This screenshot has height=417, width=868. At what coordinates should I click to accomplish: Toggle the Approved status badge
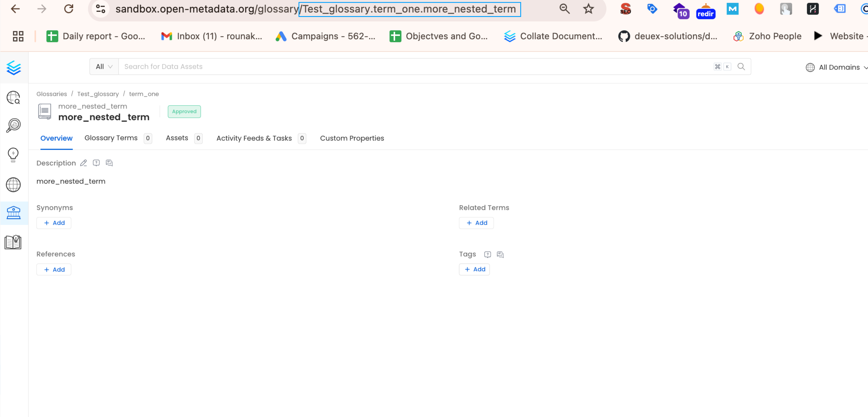click(184, 111)
